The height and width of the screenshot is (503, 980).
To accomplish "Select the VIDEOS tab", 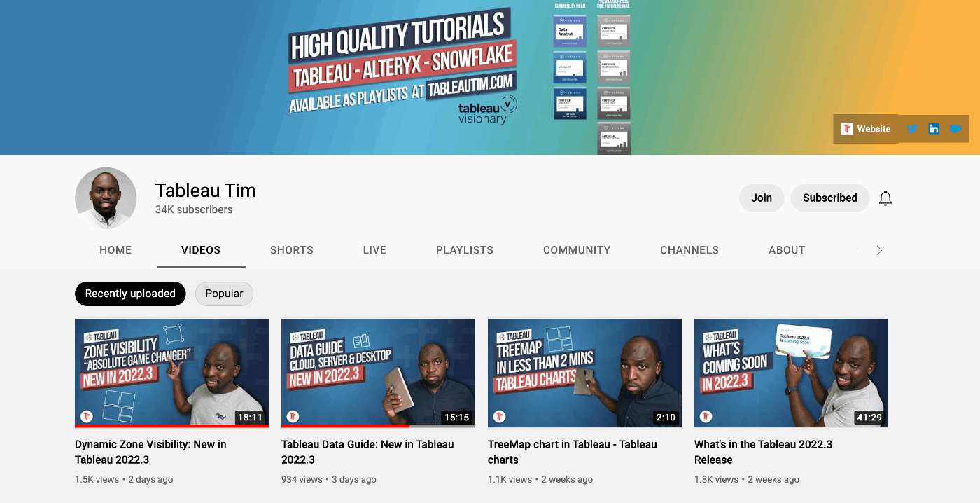I will click(x=201, y=250).
